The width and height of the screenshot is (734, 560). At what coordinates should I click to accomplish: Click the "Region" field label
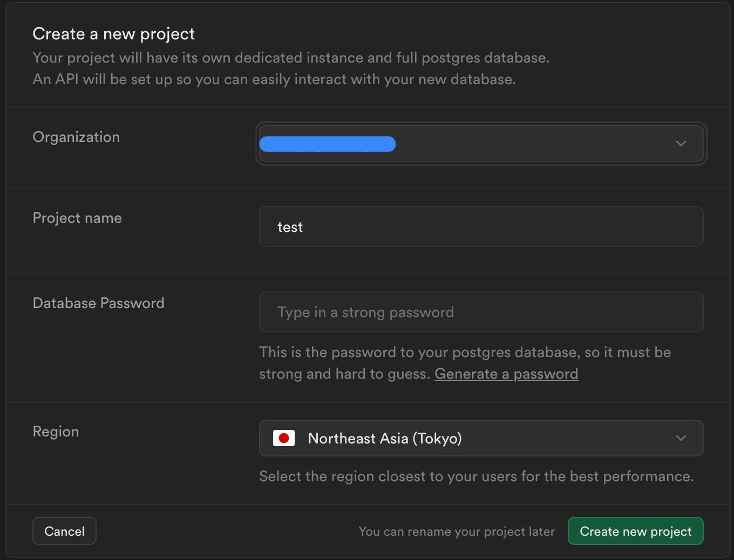point(56,432)
